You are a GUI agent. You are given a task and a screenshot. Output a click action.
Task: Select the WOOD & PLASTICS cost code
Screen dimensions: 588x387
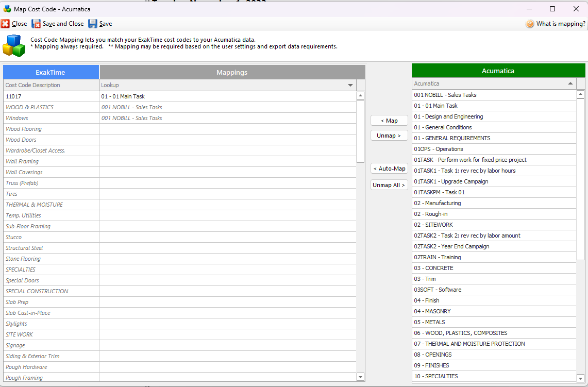[52, 107]
